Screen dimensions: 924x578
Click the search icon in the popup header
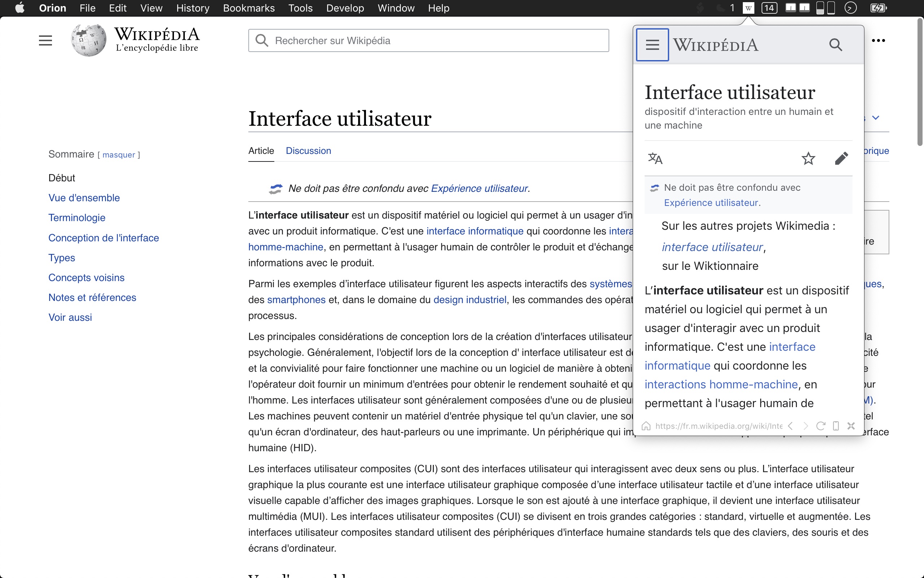pos(836,45)
